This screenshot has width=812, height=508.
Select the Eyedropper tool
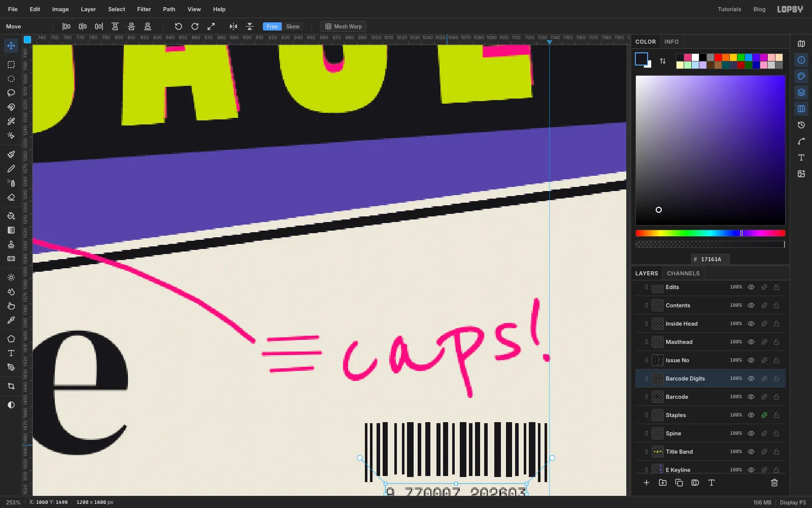(x=11, y=320)
